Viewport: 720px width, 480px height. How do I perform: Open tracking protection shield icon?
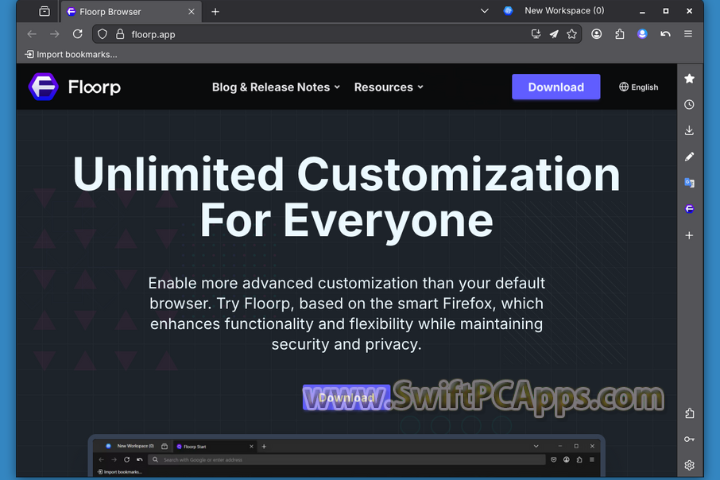click(102, 34)
